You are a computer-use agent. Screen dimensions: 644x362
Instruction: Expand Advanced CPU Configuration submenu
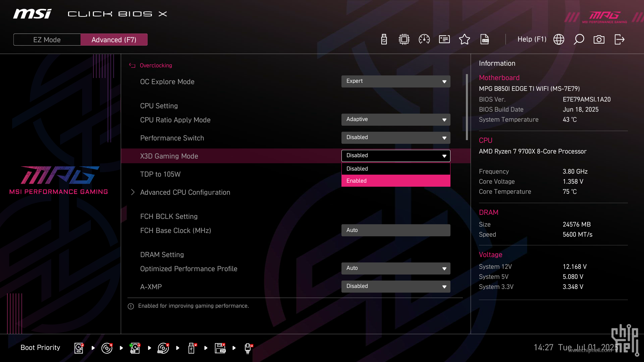185,192
